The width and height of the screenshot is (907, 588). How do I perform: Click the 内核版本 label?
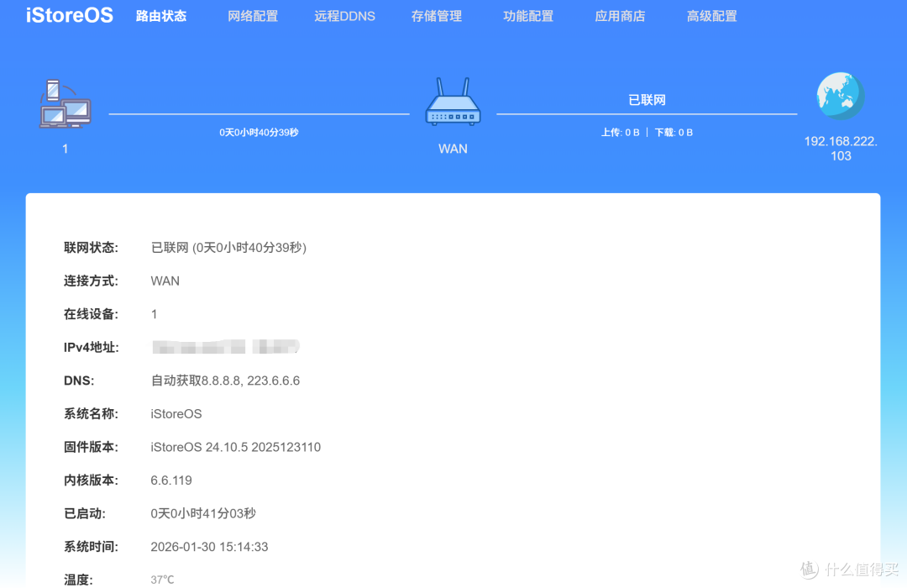(91, 480)
